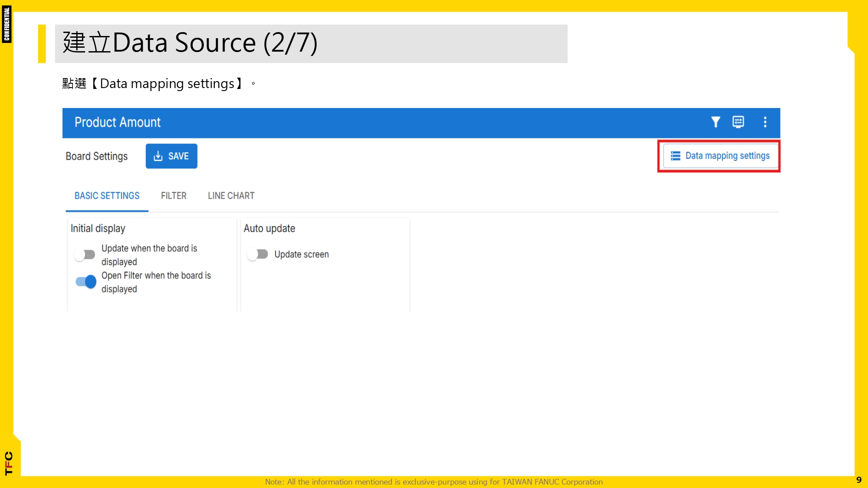The height and width of the screenshot is (488, 868).
Task: Click the Board Settings label
Action: coord(96,156)
